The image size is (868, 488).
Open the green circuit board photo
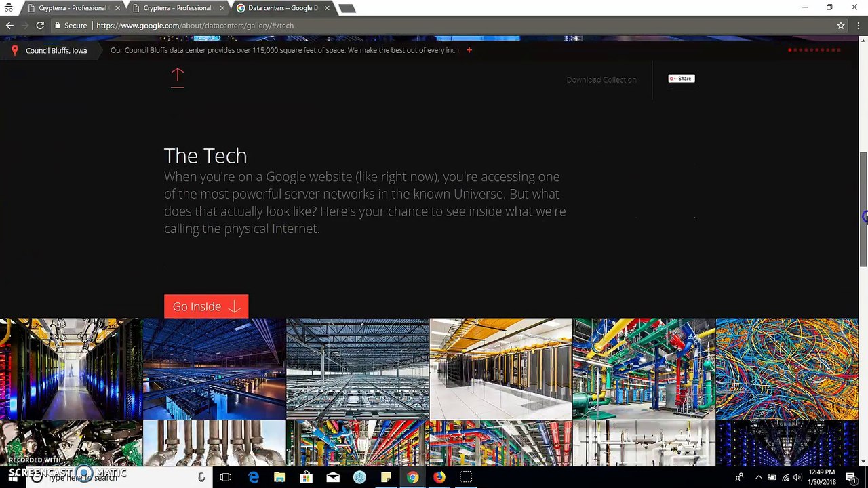[71, 443]
